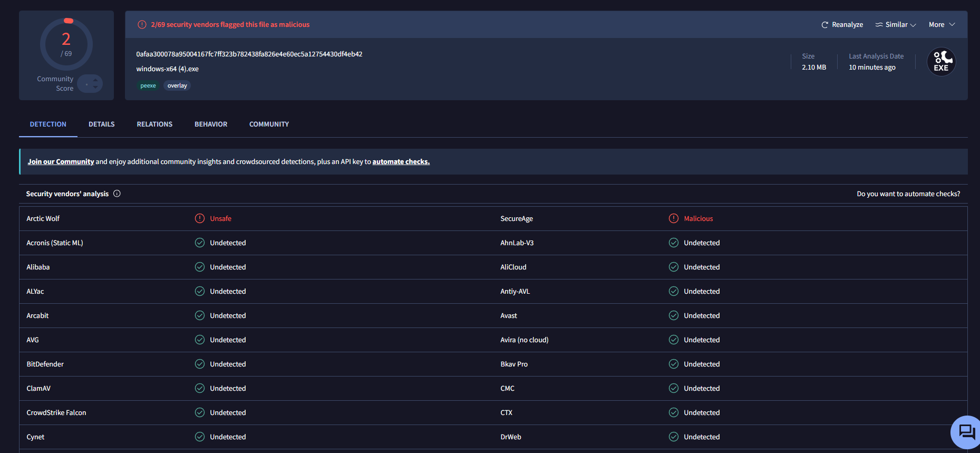Click the AhnLab-V3 undetected check icon
The width and height of the screenshot is (980, 453).
pyautogui.click(x=674, y=243)
